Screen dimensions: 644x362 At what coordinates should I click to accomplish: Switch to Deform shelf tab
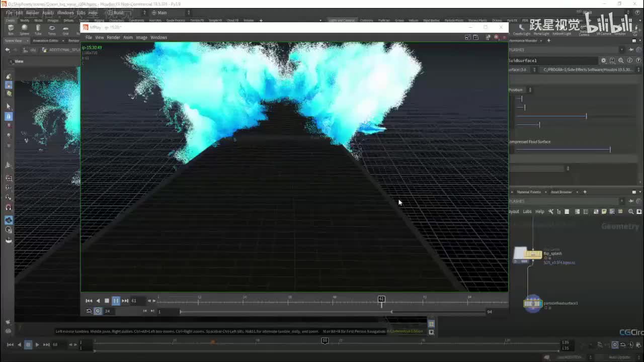(68, 21)
